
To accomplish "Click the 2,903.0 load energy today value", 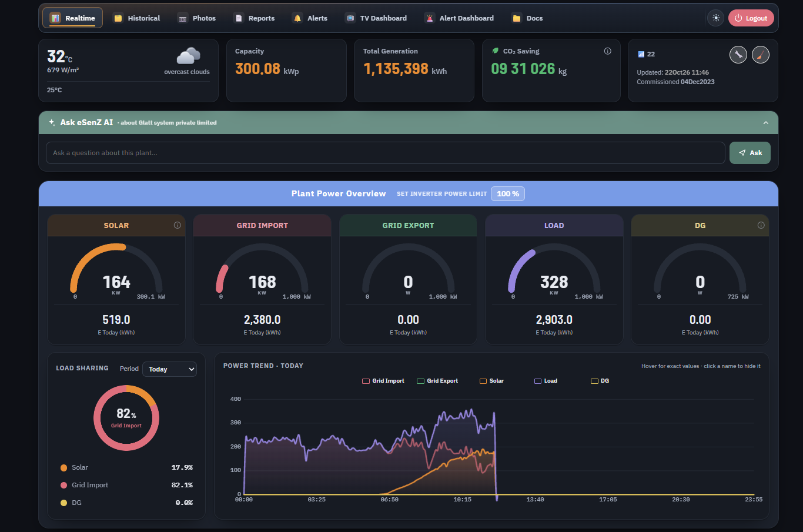I will click(554, 320).
